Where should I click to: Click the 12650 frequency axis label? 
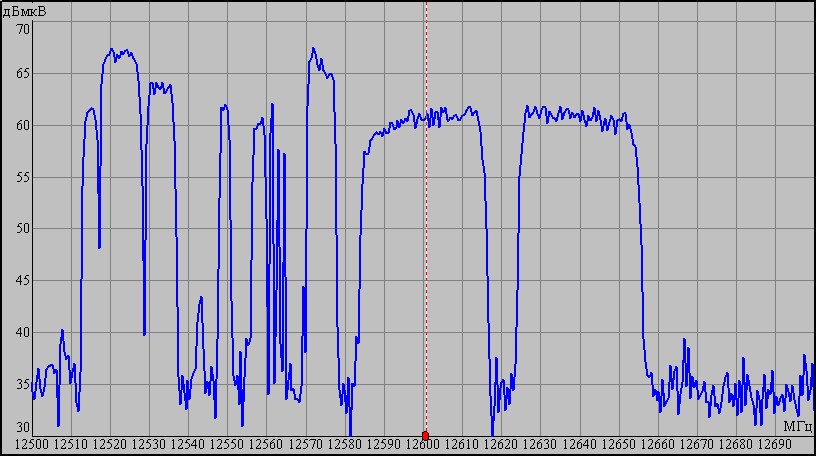[618, 445]
